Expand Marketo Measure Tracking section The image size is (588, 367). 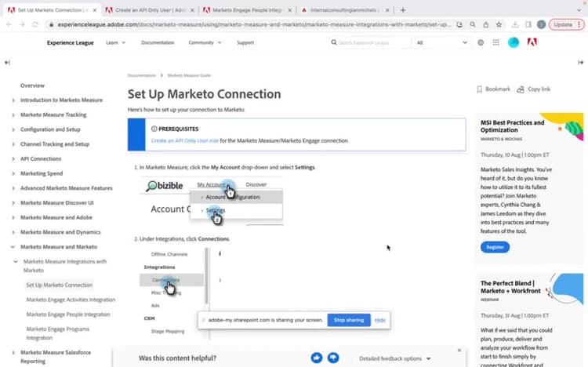click(x=13, y=114)
